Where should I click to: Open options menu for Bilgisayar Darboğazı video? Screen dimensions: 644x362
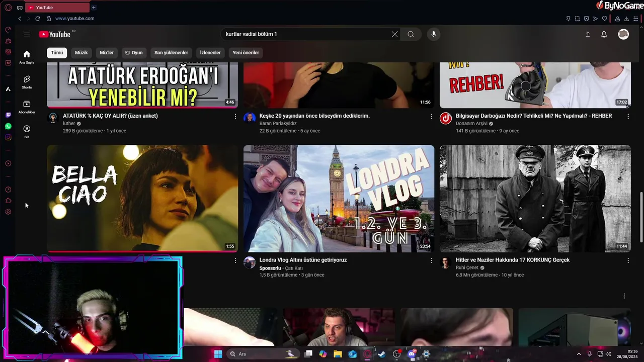coord(628,116)
